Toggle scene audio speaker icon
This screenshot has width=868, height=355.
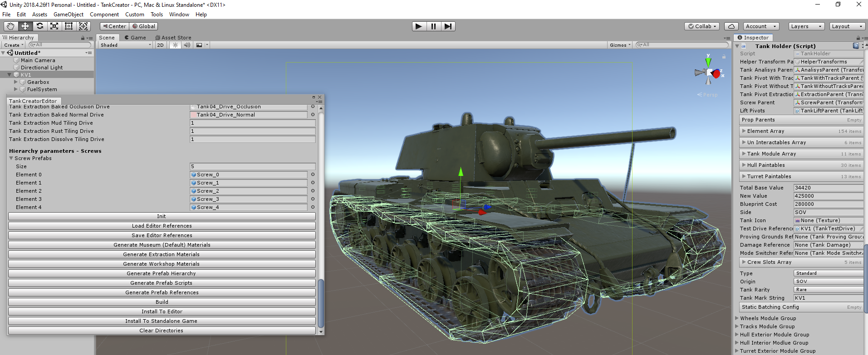[187, 45]
